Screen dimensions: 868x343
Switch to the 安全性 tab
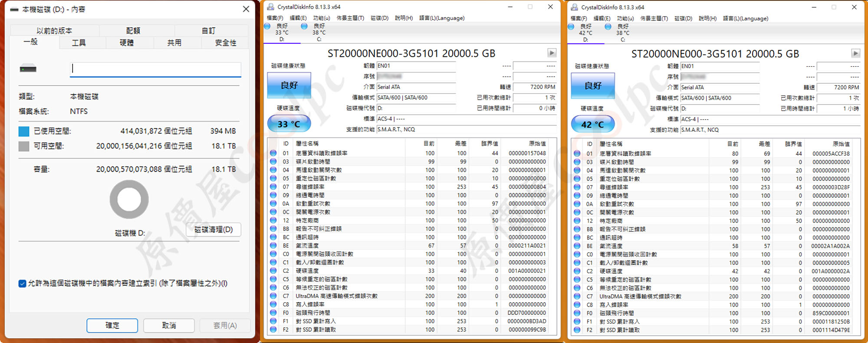[226, 43]
